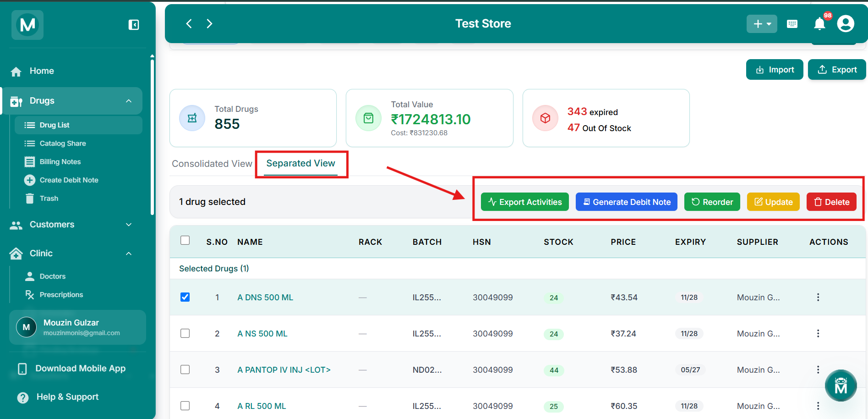Open actions menu for A PANTOP IV INJ
Viewport: 868px width, 419px height.
click(818, 369)
